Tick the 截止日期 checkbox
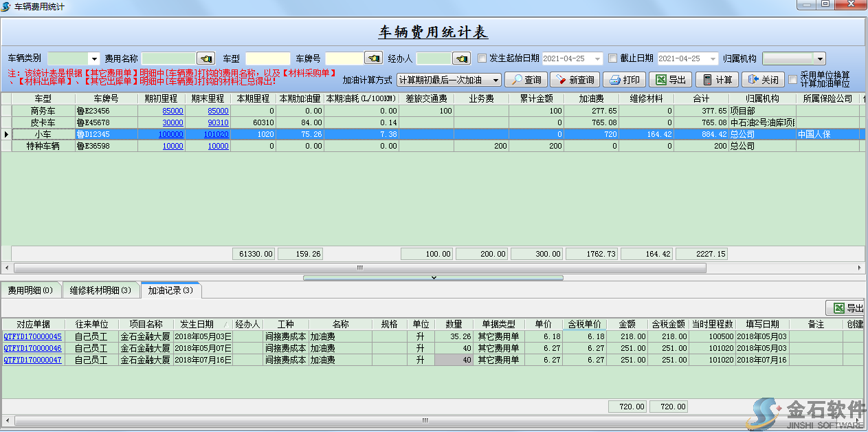Viewport: 868px width, 432px height. pos(613,58)
